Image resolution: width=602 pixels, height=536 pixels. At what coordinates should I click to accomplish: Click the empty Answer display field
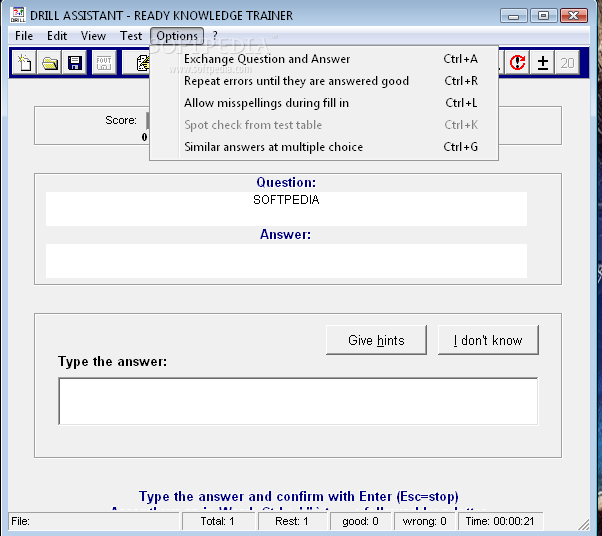pyautogui.click(x=286, y=261)
